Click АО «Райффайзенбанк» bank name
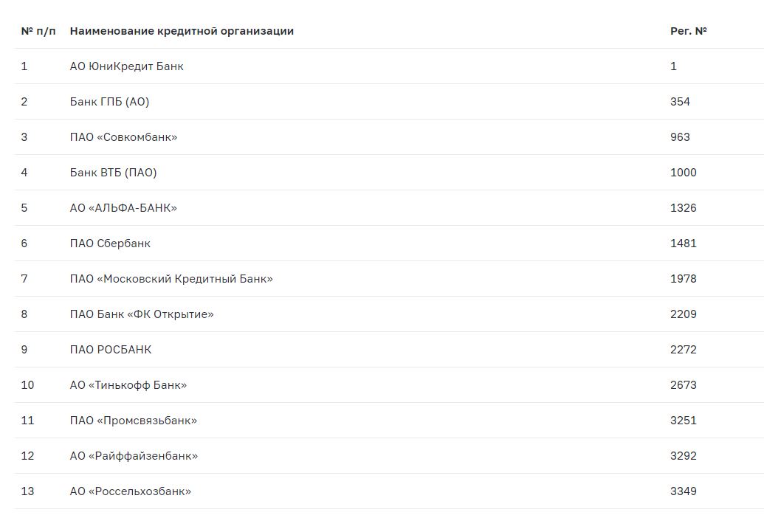The width and height of the screenshot is (764, 532). [134, 456]
